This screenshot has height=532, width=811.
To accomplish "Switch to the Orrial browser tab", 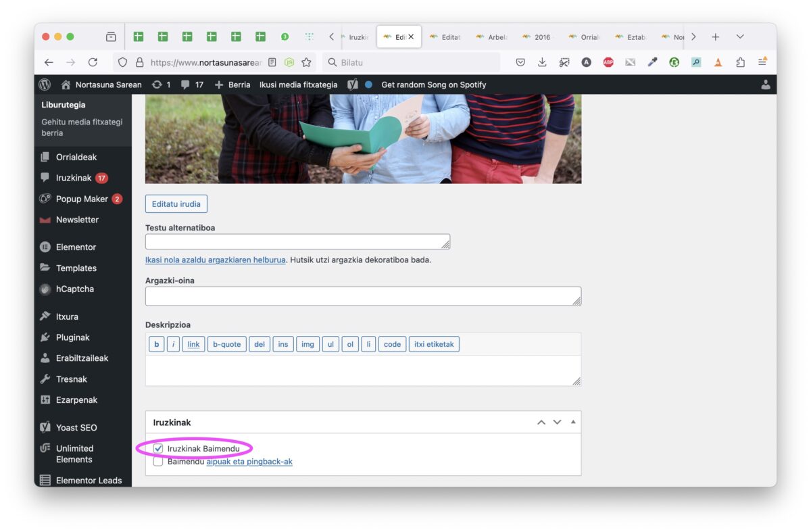I will [584, 37].
